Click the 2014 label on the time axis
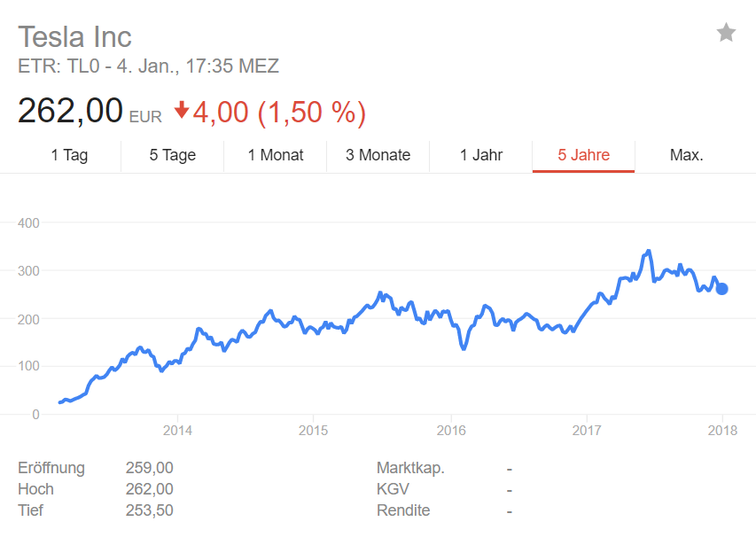 (x=177, y=430)
